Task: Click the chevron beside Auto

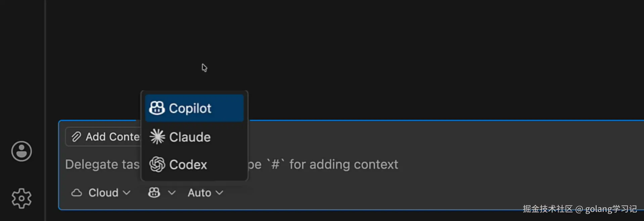Action: pos(220,193)
